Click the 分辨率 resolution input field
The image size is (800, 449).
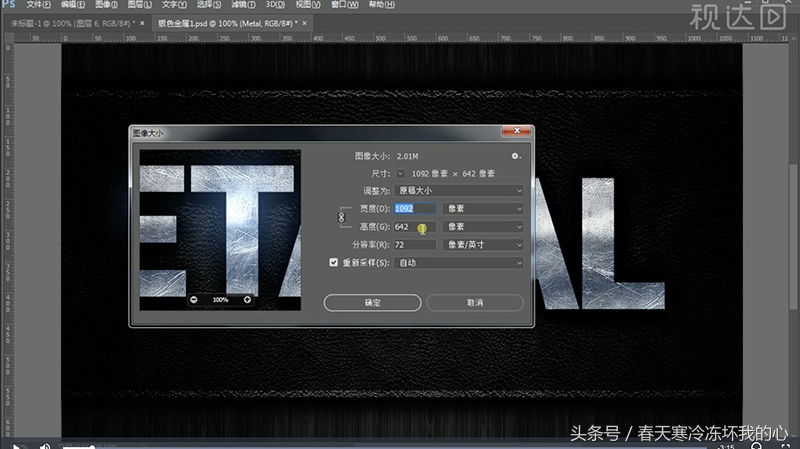[415, 244]
